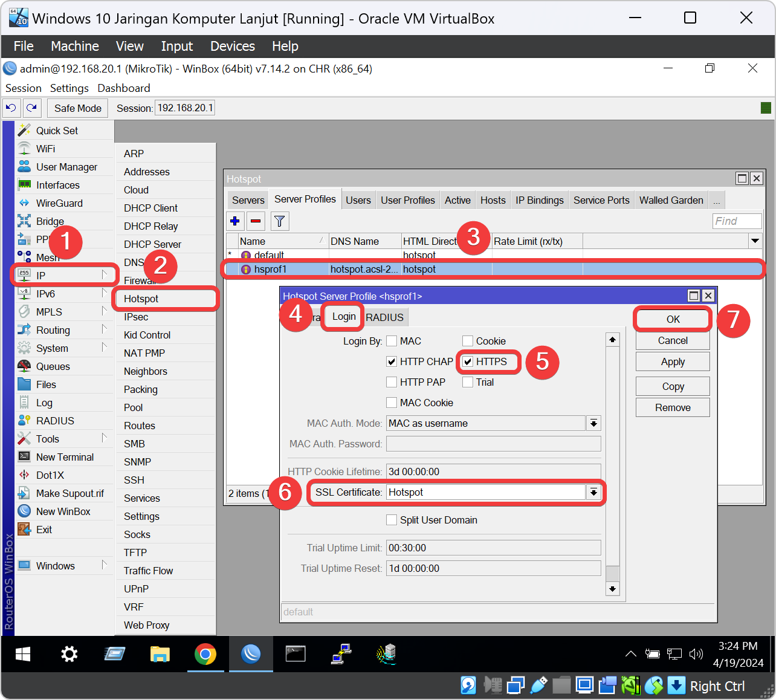The height and width of the screenshot is (700, 776).
Task: Open New WinBox from the sidebar
Action: [63, 511]
